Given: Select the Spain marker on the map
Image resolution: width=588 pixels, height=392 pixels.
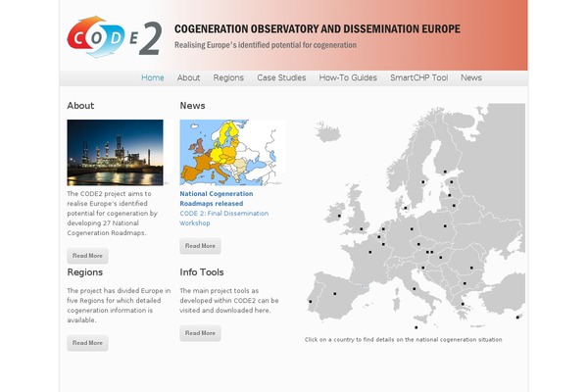Looking at the screenshot, I should click(x=335, y=294).
